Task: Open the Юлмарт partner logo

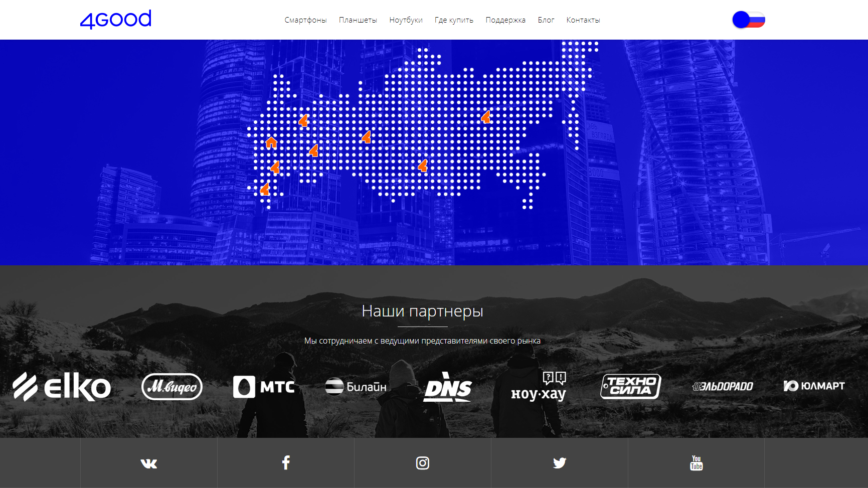Action: pos(814,386)
